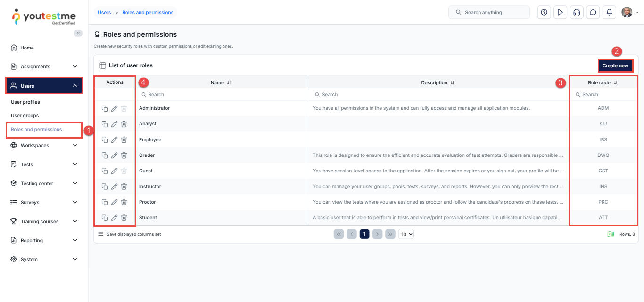644x302 pixels.
Task: Expand the Tests menu
Action: pyautogui.click(x=44, y=164)
